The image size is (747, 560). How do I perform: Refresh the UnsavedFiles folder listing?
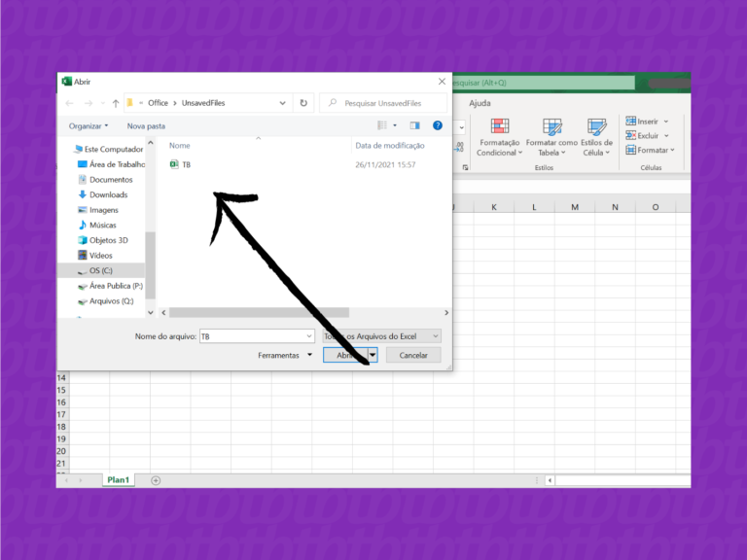(303, 103)
